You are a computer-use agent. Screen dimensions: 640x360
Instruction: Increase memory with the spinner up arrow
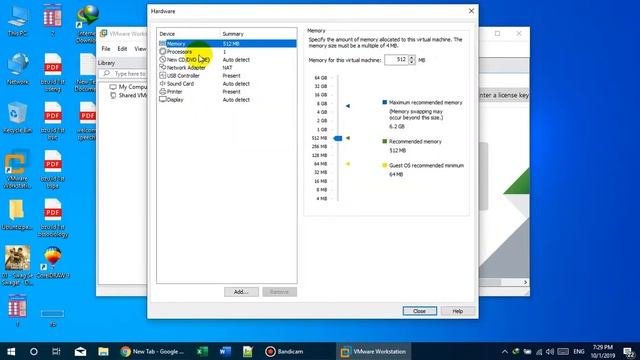[x=411, y=58]
